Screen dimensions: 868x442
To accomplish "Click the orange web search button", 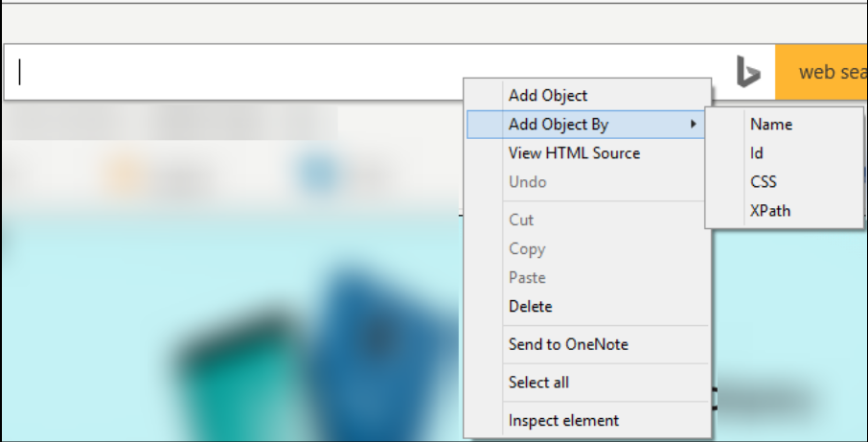I will click(822, 72).
